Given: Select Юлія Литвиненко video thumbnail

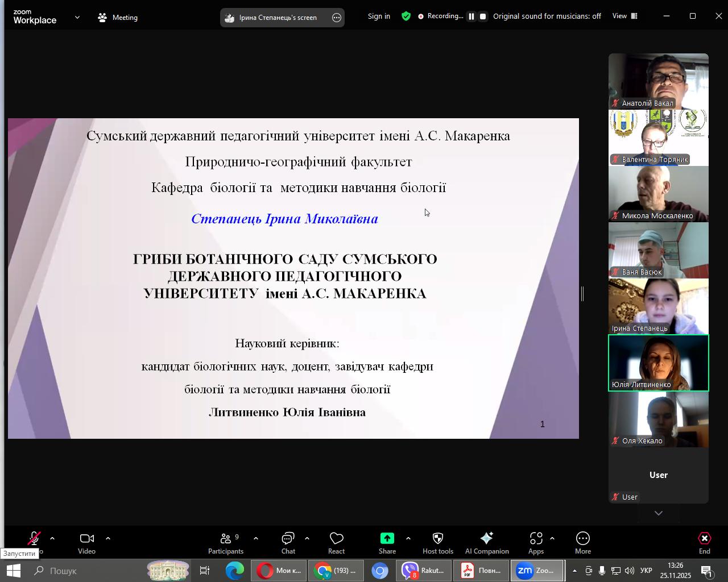Looking at the screenshot, I should [658, 363].
